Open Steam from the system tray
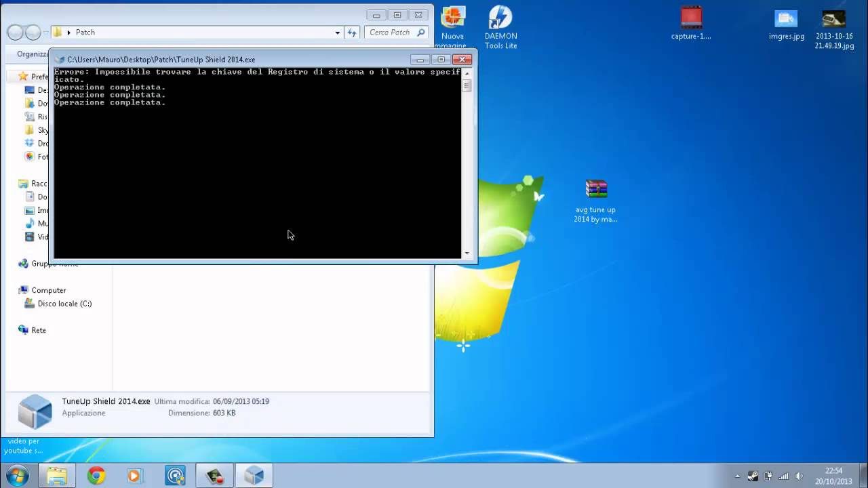This screenshot has width=868, height=488. pyautogui.click(x=753, y=476)
